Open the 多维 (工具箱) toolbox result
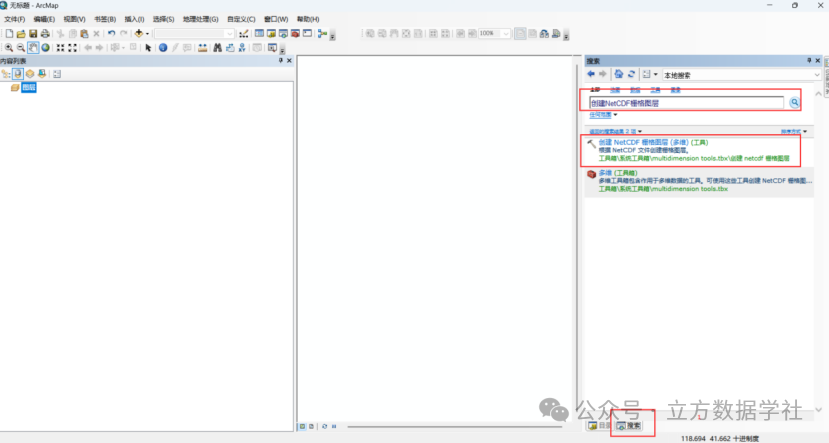 [618, 173]
